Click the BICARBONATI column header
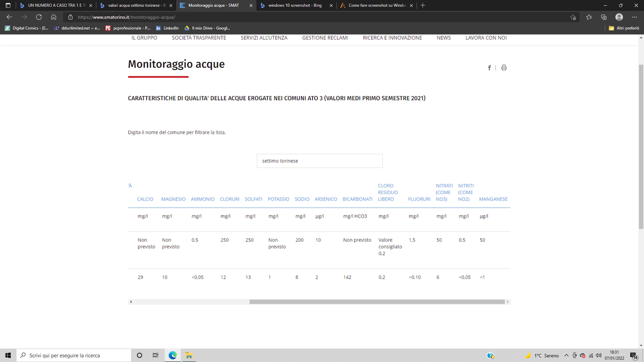The width and height of the screenshot is (644, 362). 358,199
